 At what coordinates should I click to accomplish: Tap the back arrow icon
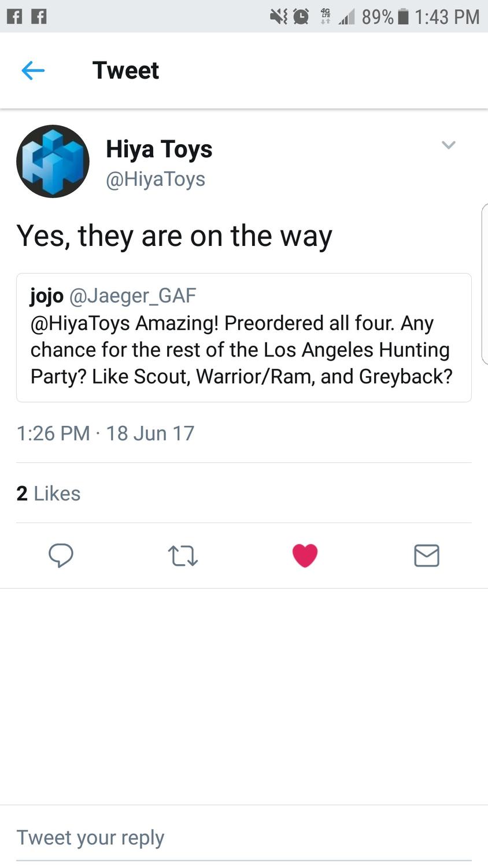pos(33,71)
